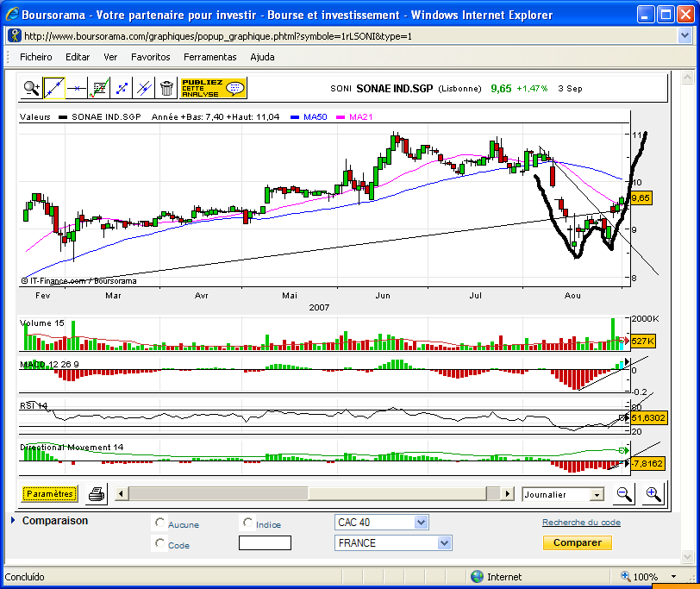Follow the Recherche du code link

click(x=581, y=523)
